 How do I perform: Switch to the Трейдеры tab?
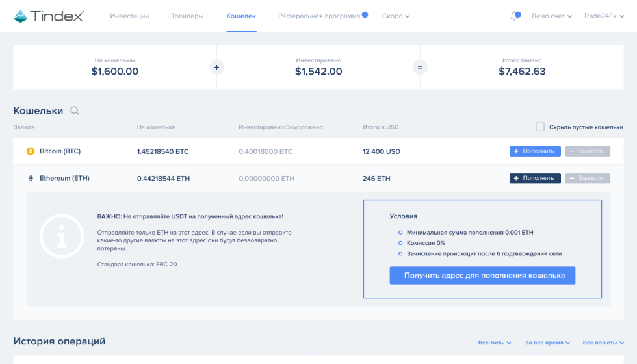187,16
